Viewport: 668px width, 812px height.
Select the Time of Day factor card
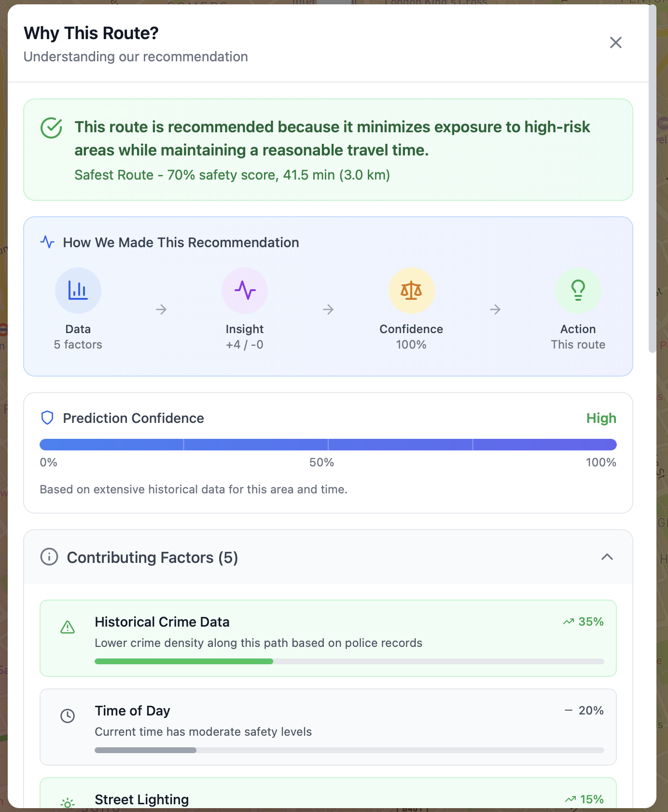click(328, 727)
